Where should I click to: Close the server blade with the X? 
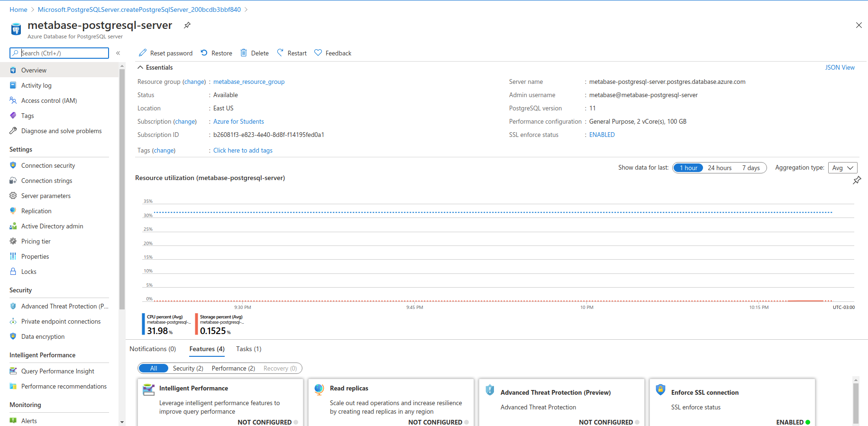[859, 25]
